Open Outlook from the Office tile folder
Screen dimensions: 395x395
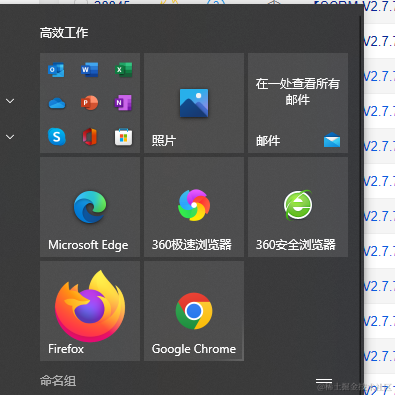click(x=56, y=70)
